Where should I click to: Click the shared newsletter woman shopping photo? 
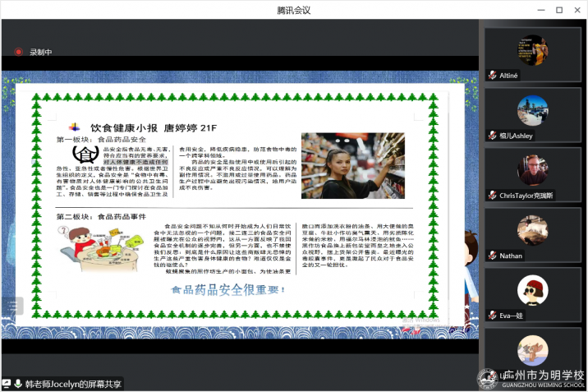[353, 167]
